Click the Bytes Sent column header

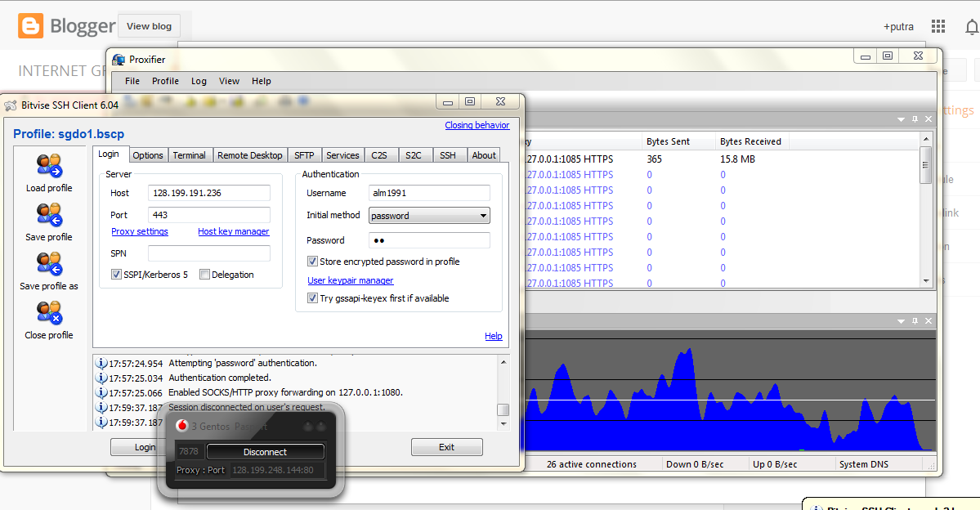pyautogui.click(x=678, y=141)
